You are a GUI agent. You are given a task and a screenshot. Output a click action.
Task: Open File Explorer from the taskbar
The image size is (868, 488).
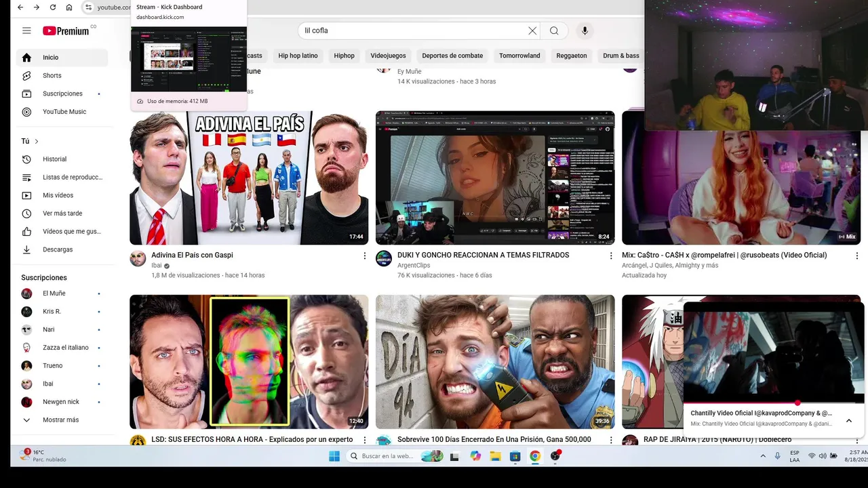tap(495, 456)
